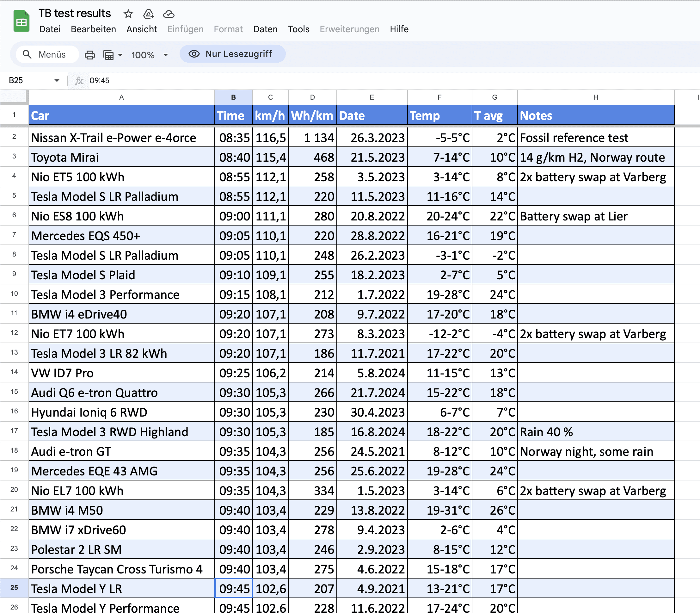Viewport: 700px width, 613px height.
Task: Click the Car header cell
Action: coord(122,115)
